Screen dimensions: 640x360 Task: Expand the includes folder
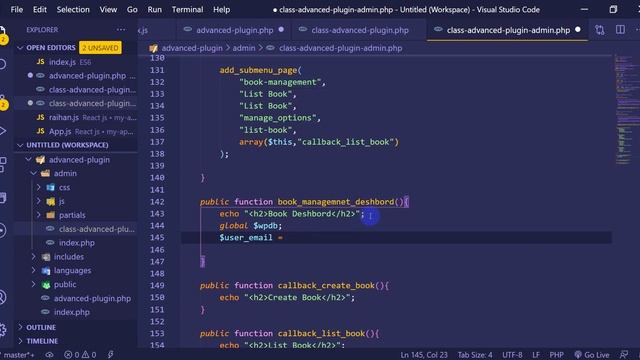pyautogui.click(x=33, y=257)
